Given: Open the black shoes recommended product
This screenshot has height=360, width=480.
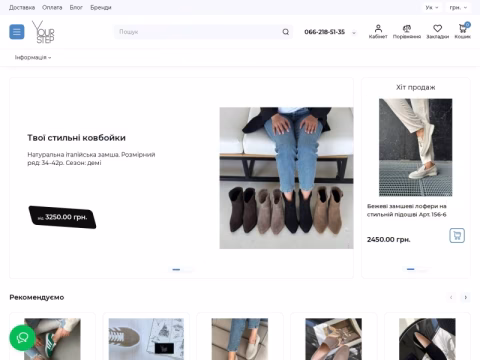Looking at the screenshot, I should pyautogui.click(x=427, y=339).
